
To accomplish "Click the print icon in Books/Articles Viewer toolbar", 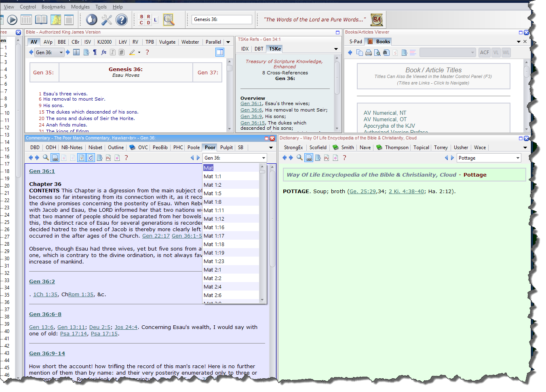I will [x=369, y=53].
